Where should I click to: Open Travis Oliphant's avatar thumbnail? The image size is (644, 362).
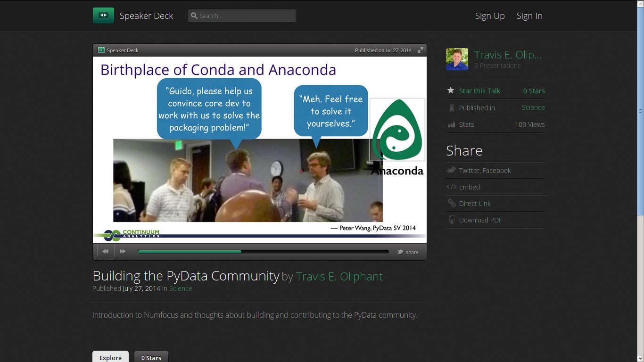(457, 59)
